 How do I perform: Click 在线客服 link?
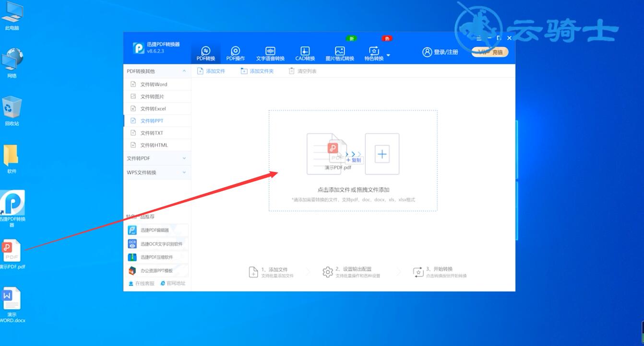tap(142, 283)
